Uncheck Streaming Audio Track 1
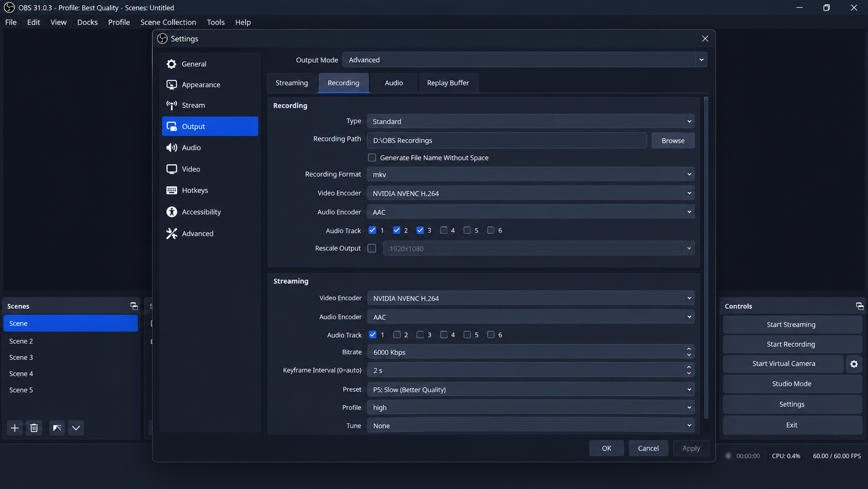This screenshot has width=868, height=489. click(373, 335)
